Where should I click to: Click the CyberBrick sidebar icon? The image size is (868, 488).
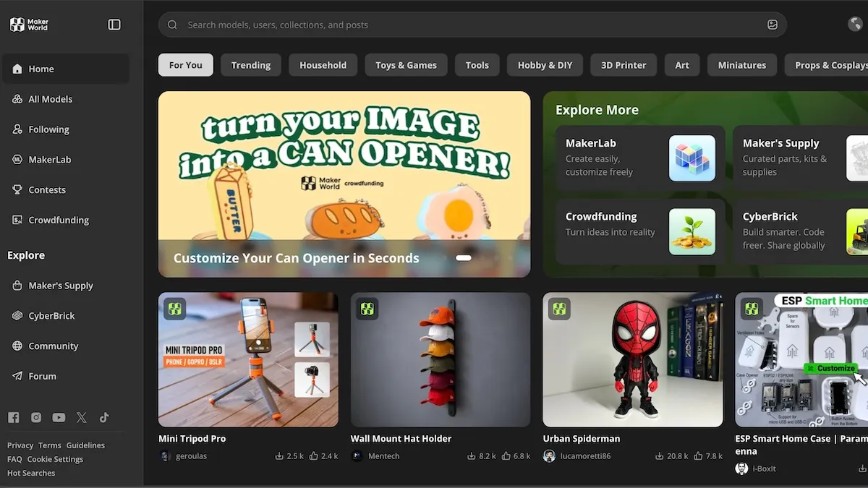[17, 316]
